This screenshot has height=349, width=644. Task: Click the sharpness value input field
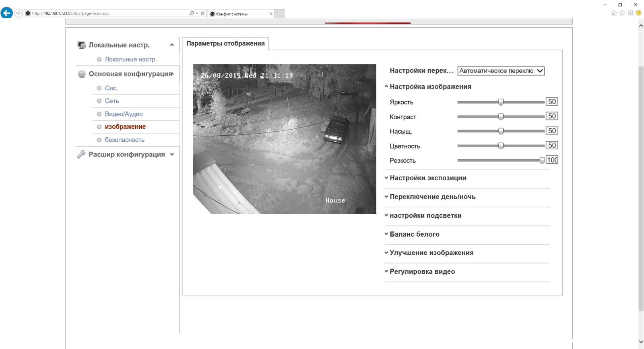[552, 160]
